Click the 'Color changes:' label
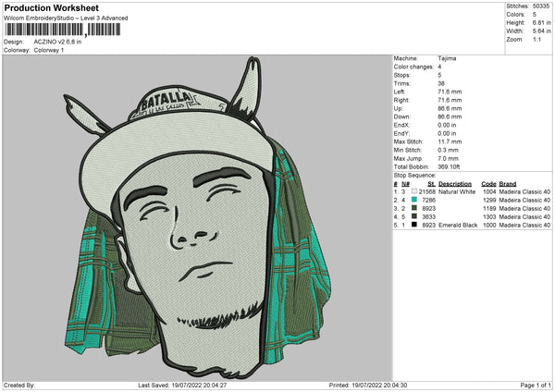555x392 pixels. pos(413,67)
